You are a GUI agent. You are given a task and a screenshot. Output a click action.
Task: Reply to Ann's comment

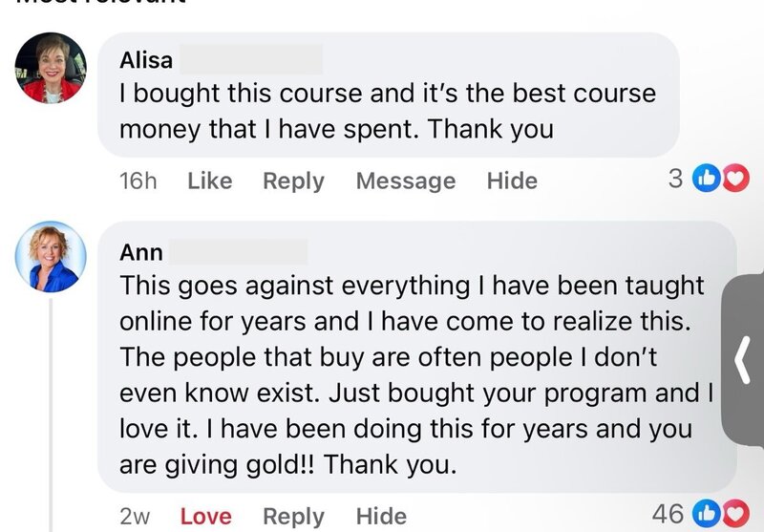pos(293,516)
